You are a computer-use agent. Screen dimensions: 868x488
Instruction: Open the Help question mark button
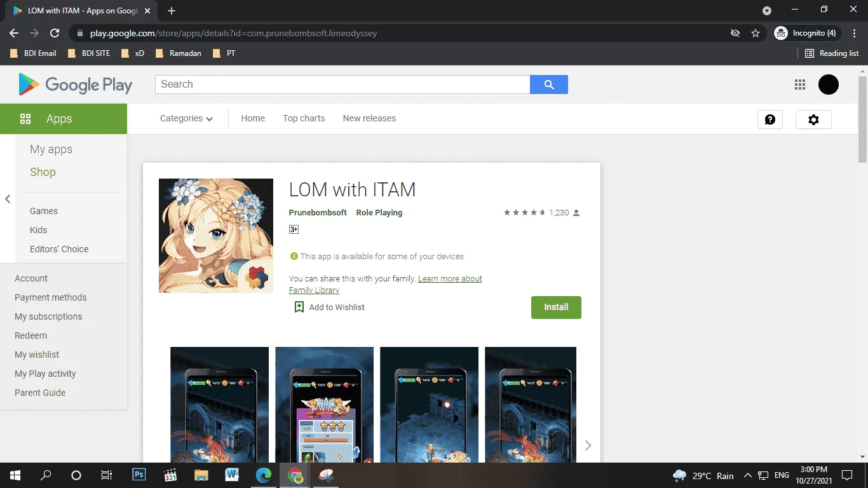[770, 119]
